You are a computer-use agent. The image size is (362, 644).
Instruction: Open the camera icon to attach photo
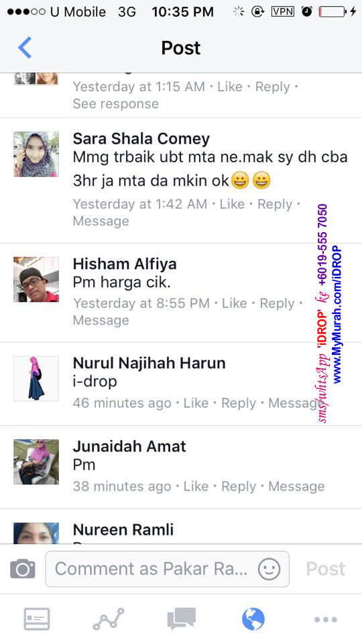pos(23,569)
